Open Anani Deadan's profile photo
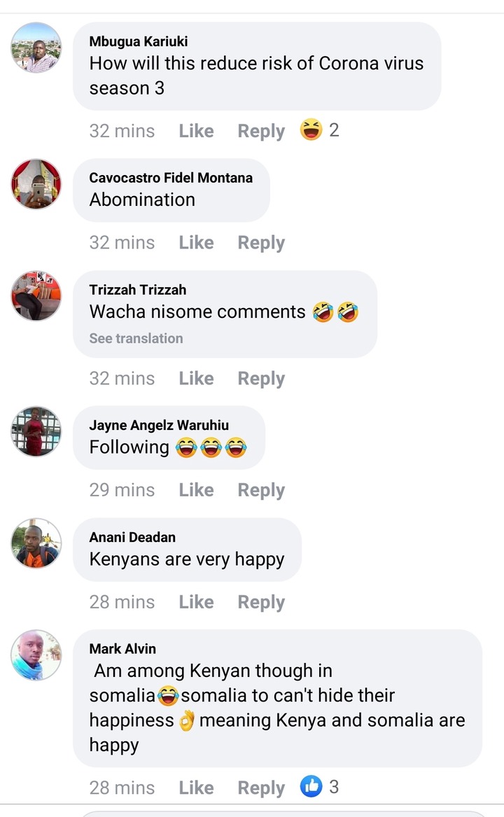Screen dimensions: 504x817 [36, 543]
